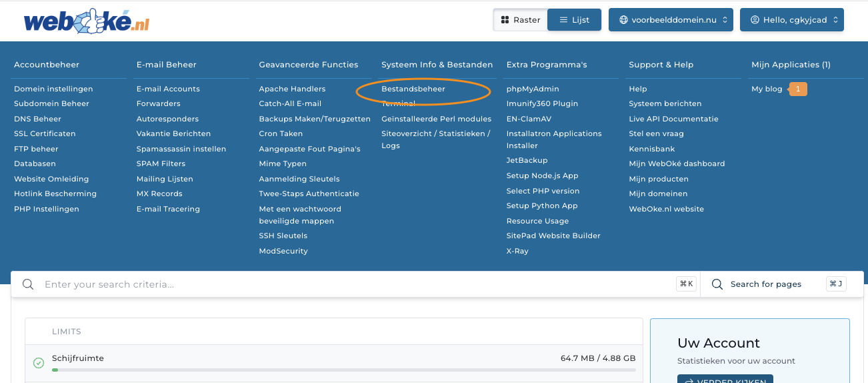The width and height of the screenshot is (868, 383).
Task: Open Hotlink Bescherming
Action: coord(55,194)
